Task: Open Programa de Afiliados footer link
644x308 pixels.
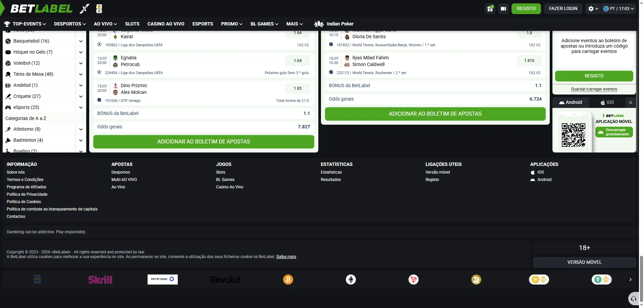Action: tap(26, 187)
